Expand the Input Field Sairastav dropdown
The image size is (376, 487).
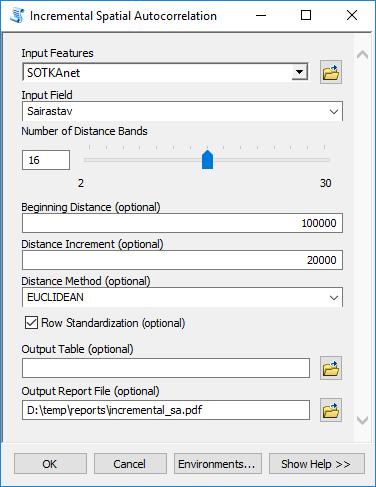tap(334, 112)
